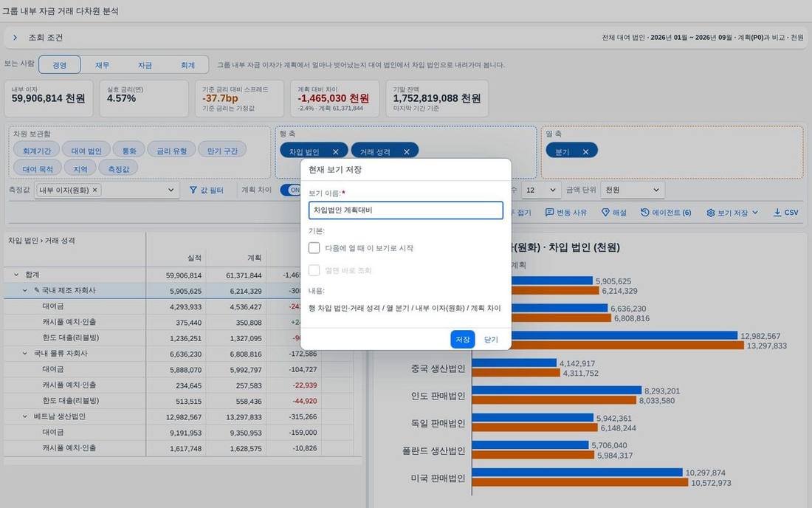This screenshot has width=812, height=508.
Task: Click the 분기 column-axis chip label
Action: pos(562,151)
